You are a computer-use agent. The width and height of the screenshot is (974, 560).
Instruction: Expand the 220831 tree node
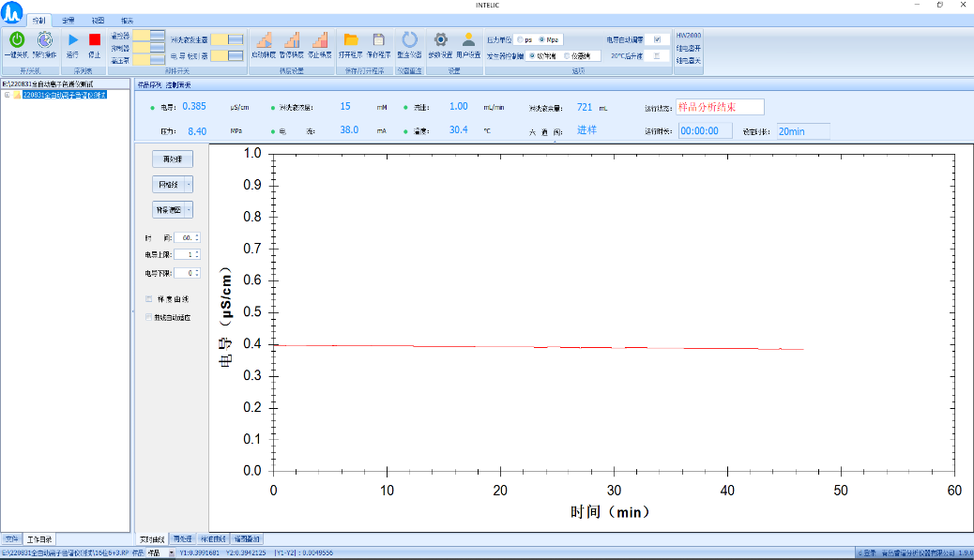pyautogui.click(x=7, y=95)
